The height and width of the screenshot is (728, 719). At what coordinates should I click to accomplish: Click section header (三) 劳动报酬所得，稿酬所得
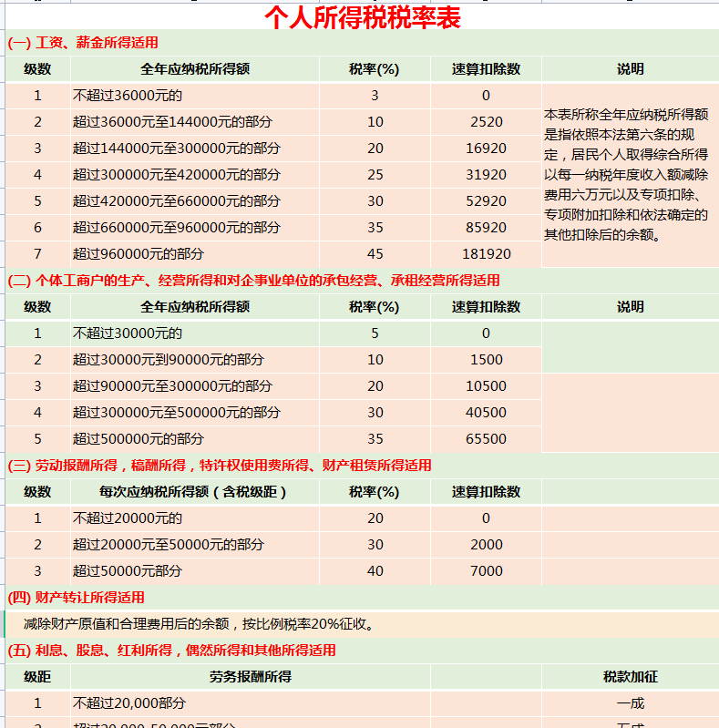coord(363,466)
